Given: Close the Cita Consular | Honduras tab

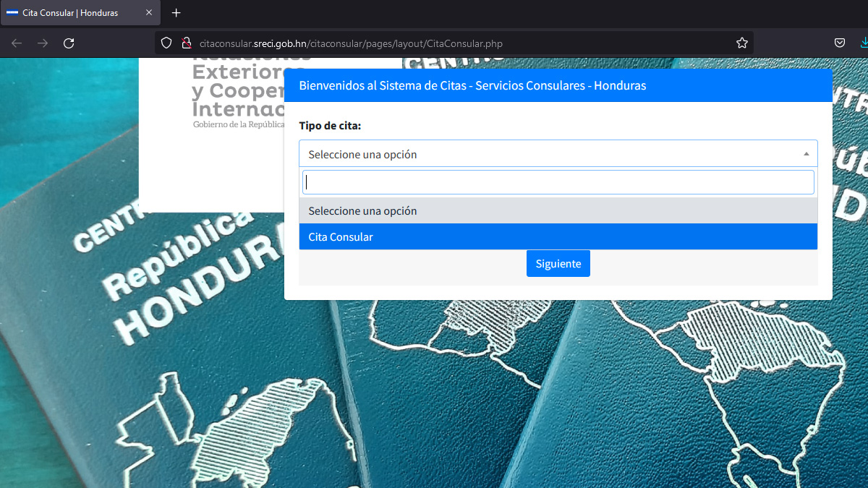Looking at the screenshot, I should click(x=149, y=13).
